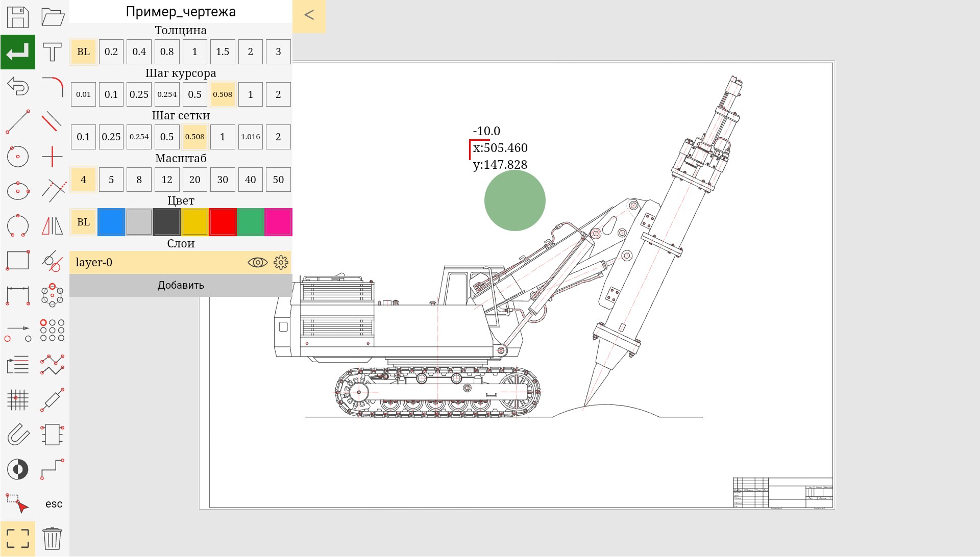The height and width of the screenshot is (557, 980).
Task: Select the circular array tool
Action: (52, 295)
